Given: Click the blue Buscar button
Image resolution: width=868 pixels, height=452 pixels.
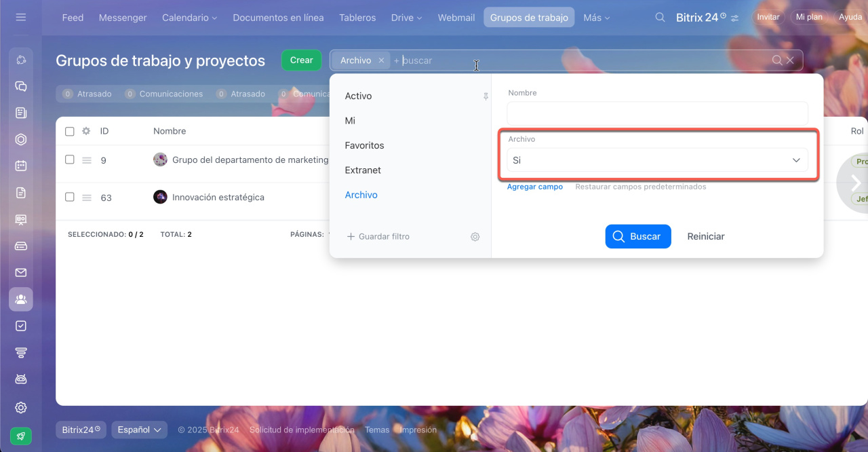Looking at the screenshot, I should tap(638, 236).
